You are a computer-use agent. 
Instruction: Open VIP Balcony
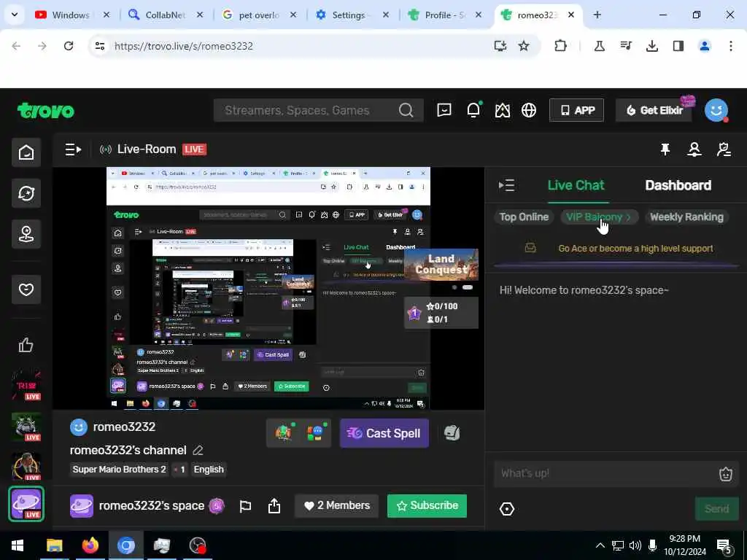pos(599,217)
